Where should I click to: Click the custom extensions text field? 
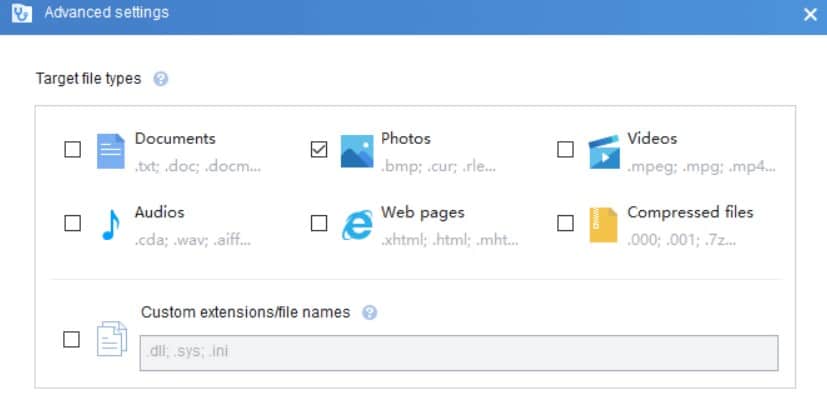(x=459, y=353)
